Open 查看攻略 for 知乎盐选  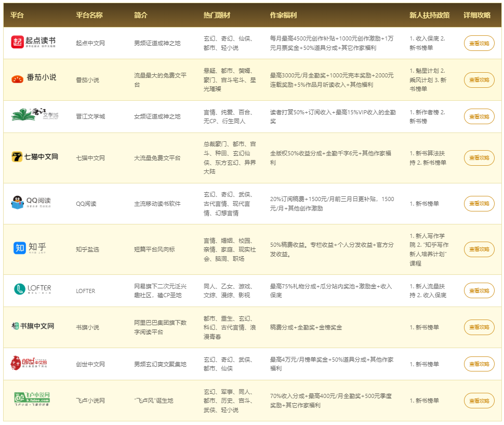[x=479, y=249]
